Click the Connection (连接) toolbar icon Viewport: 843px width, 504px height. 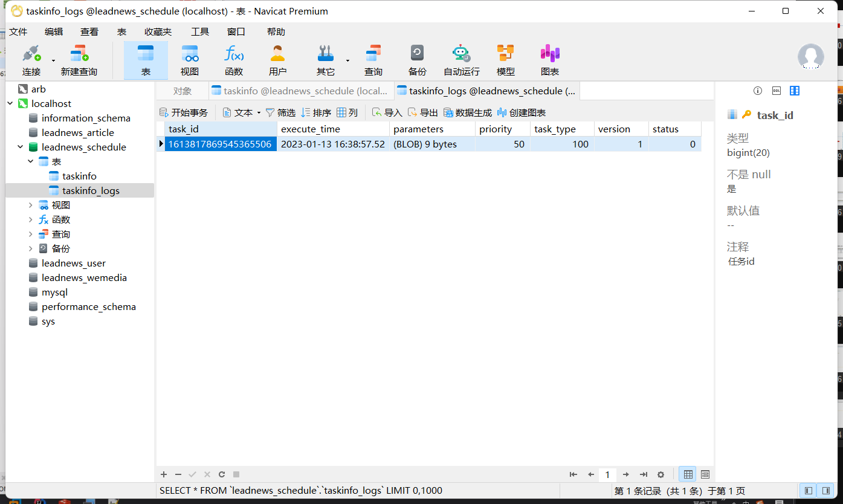(x=31, y=60)
